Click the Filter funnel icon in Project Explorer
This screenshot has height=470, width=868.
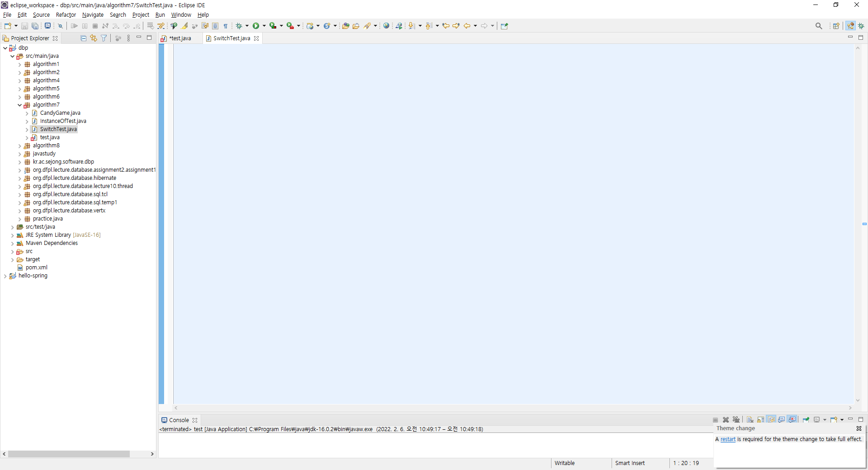(x=104, y=38)
